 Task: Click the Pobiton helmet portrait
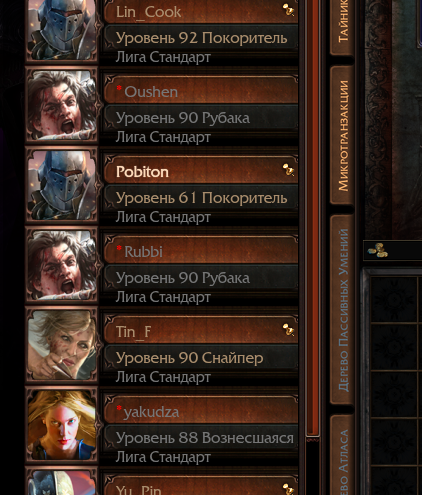tap(62, 185)
